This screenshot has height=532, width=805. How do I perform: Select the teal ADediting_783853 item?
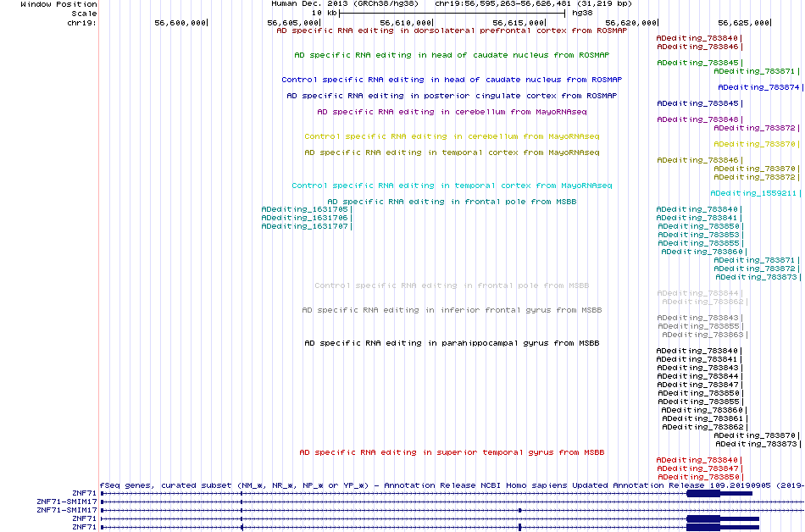[x=700, y=235]
